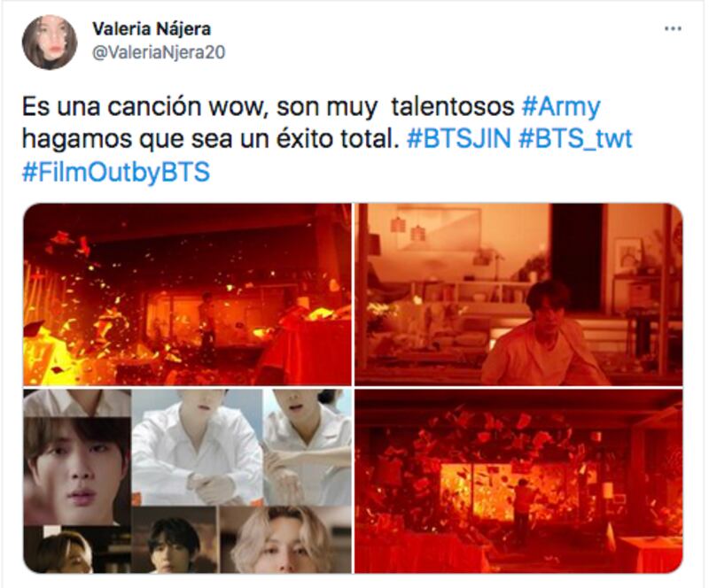The height and width of the screenshot is (588, 709).
Task: Click Valeria Nájera's profile avatar
Action: 50,42
